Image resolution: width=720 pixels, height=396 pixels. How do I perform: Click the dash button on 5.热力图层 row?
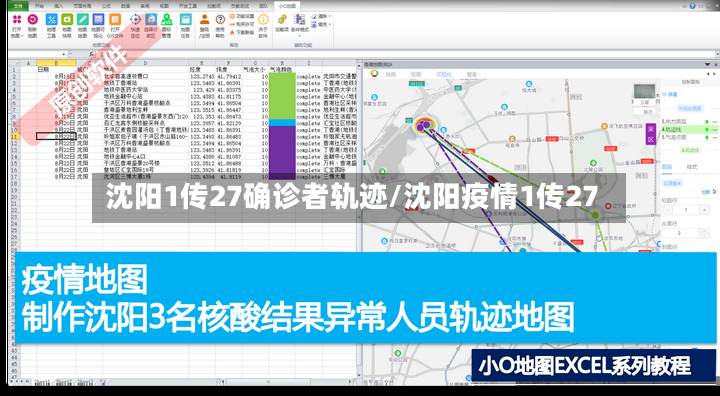pyautogui.click(x=714, y=122)
